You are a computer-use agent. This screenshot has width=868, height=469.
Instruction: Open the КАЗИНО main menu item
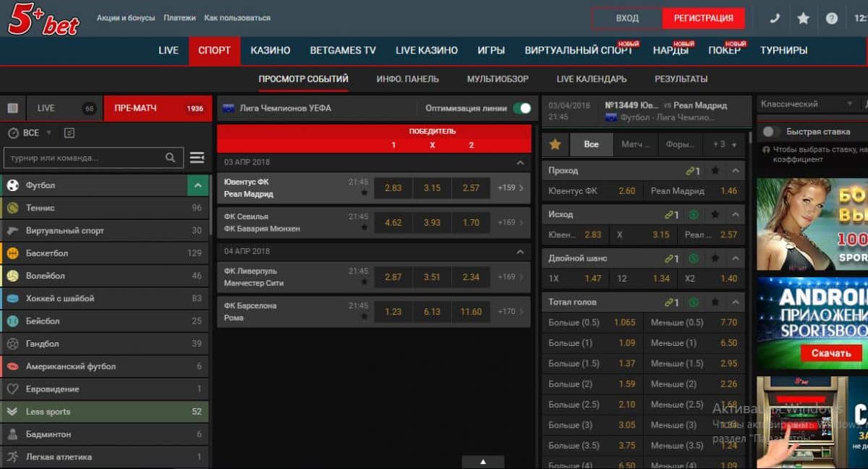270,51
